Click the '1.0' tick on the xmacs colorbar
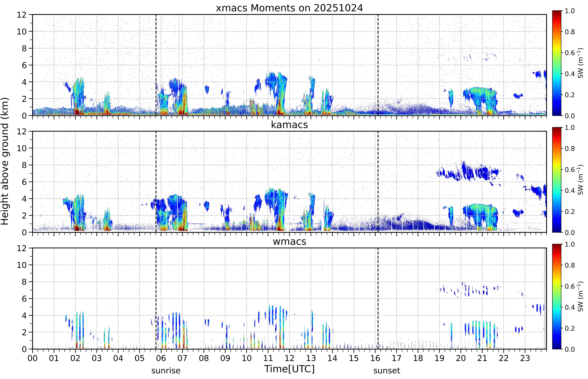Image resolution: width=588 pixels, height=379 pixels. pyautogui.click(x=570, y=11)
